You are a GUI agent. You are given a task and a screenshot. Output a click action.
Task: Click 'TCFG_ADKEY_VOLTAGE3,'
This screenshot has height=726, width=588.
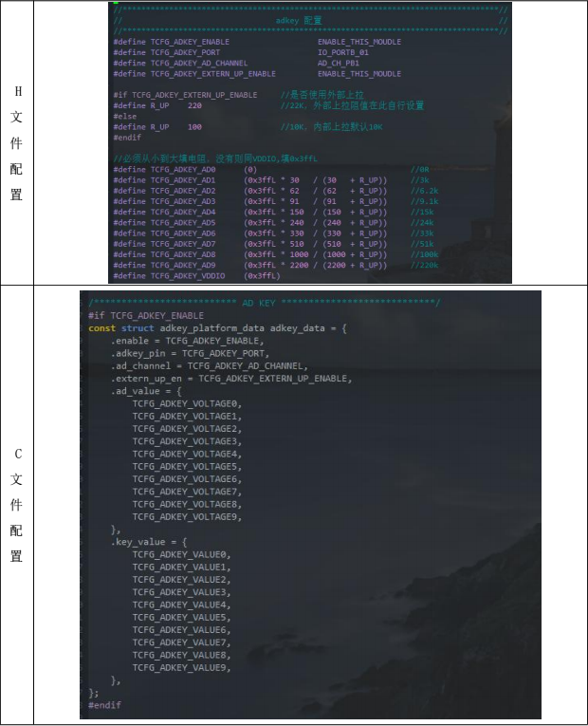tap(187, 441)
